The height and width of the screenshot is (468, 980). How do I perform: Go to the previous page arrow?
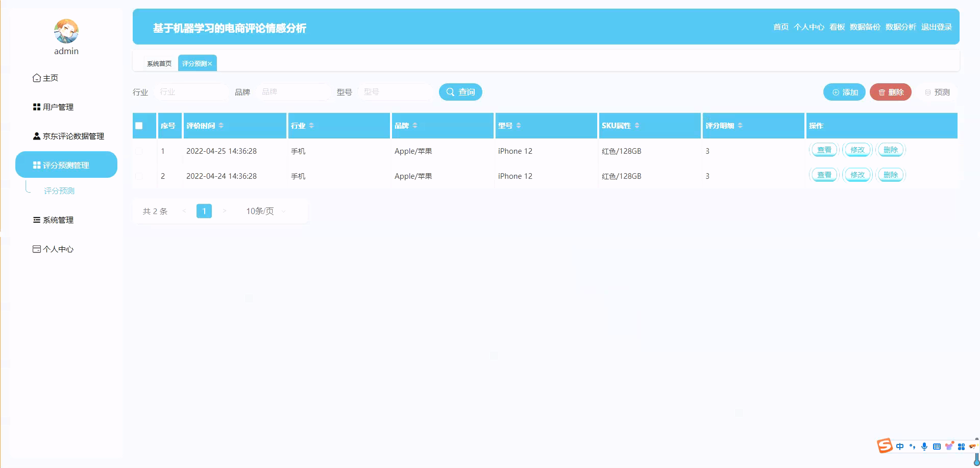coord(184,211)
